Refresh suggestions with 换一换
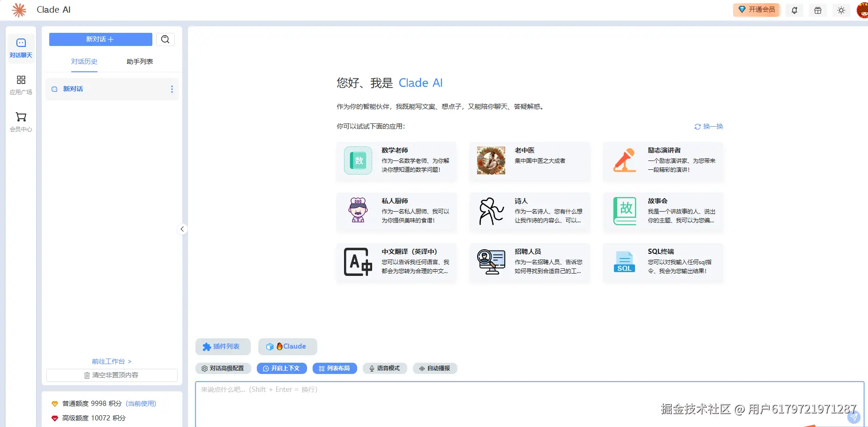The height and width of the screenshot is (427, 868). tap(709, 126)
